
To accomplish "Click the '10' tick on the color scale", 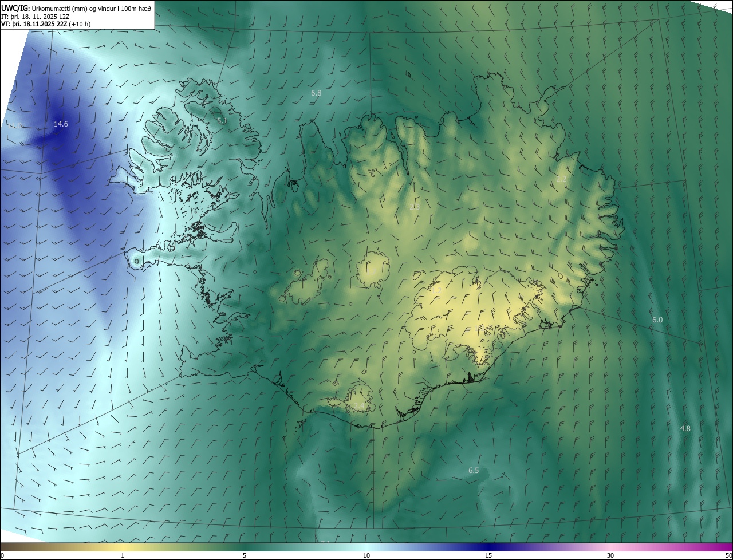I will point(366,555).
